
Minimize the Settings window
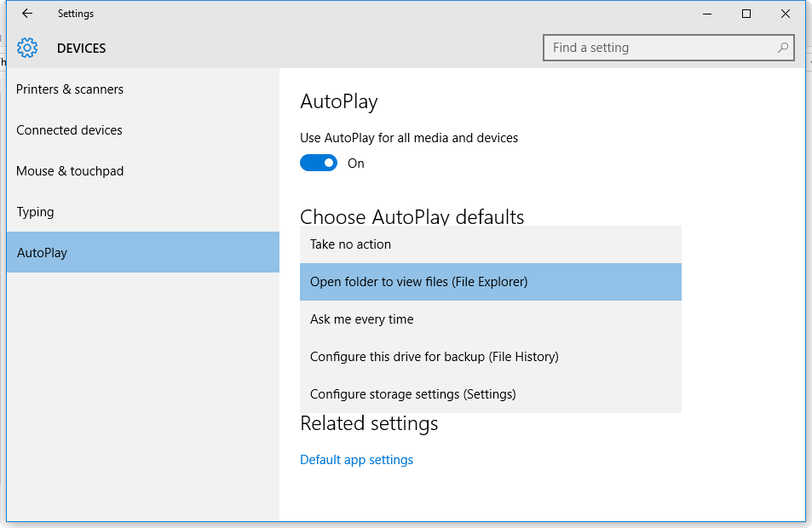707,14
